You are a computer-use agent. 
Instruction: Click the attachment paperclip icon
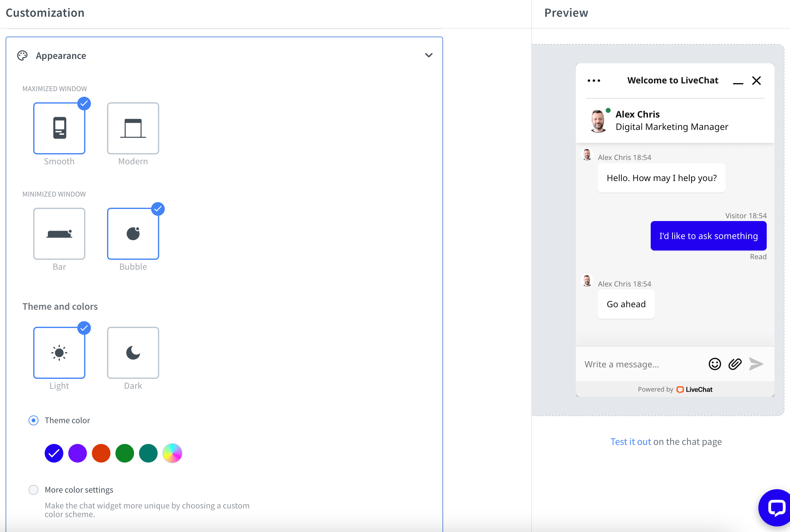click(735, 364)
